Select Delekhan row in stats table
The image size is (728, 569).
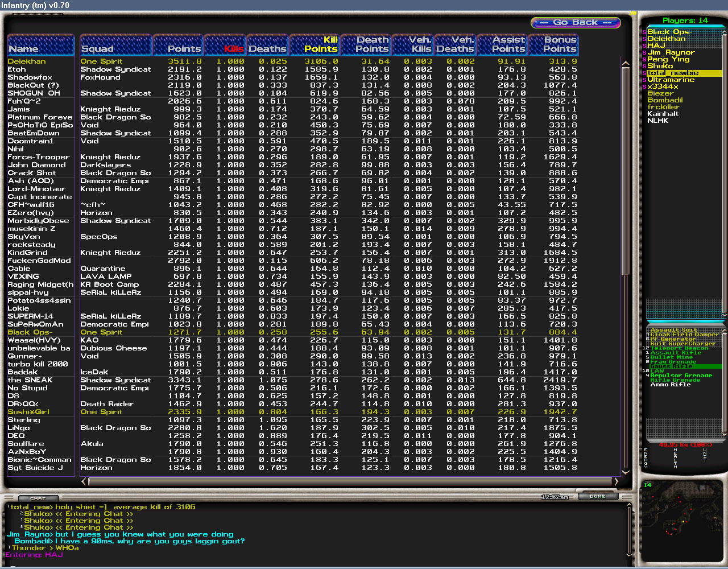(27, 61)
